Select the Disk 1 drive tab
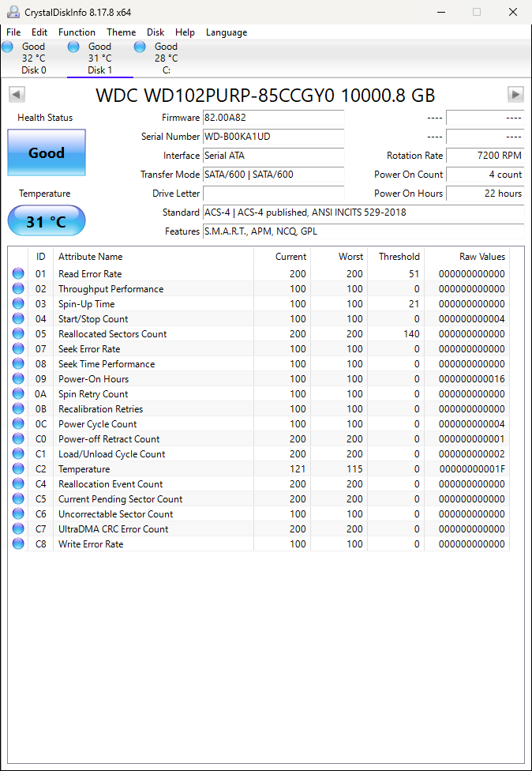Image resolution: width=532 pixels, height=771 pixels. 99,58
